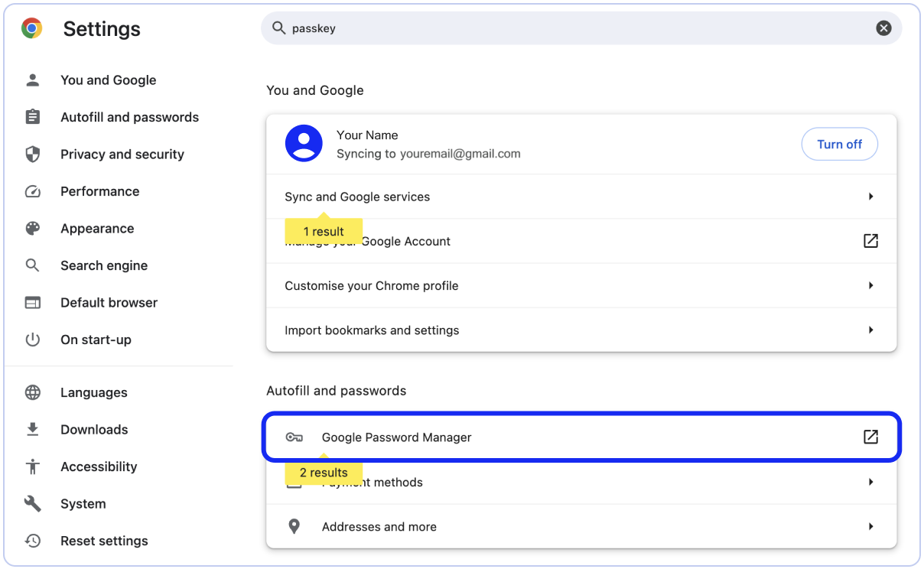Viewport: 924px width, 569px height.
Task: Click the Settings page title
Action: [x=102, y=29]
